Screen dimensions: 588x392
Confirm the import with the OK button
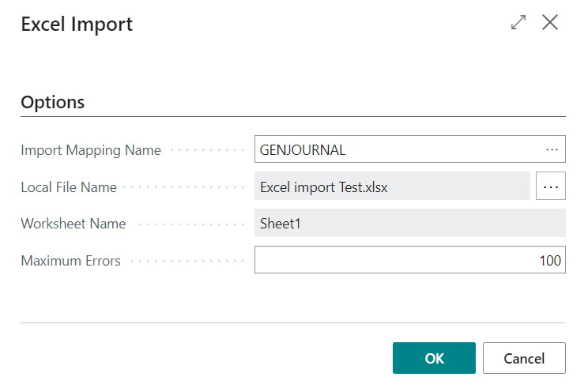434,358
